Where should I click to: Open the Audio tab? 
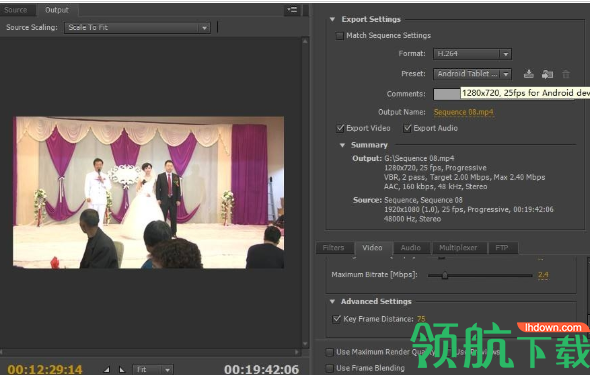point(411,248)
